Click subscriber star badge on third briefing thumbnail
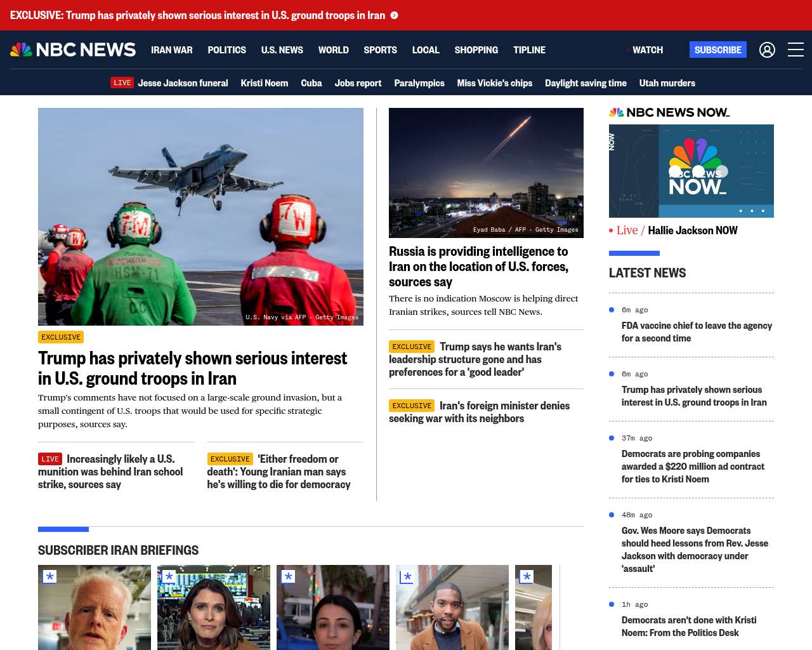The image size is (812, 650). tap(288, 576)
